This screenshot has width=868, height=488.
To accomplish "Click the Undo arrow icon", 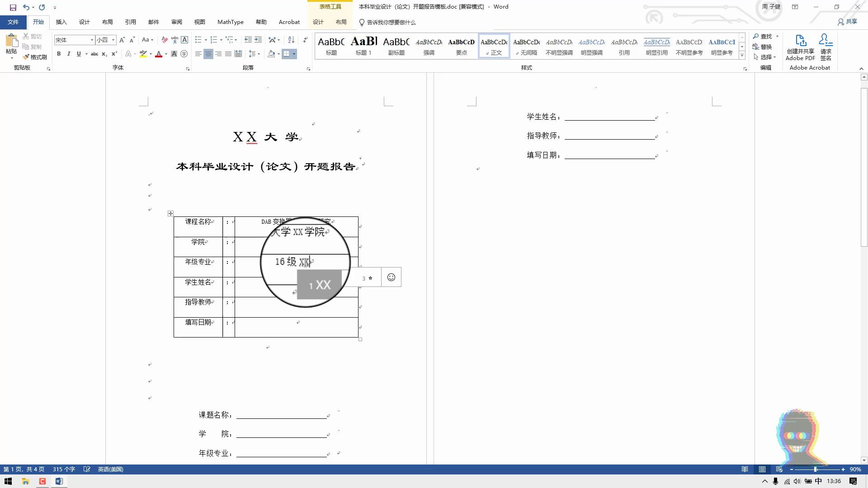I will [26, 7].
